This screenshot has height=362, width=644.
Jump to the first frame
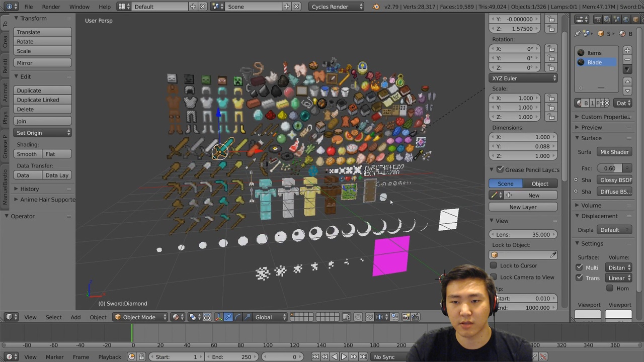(x=315, y=356)
